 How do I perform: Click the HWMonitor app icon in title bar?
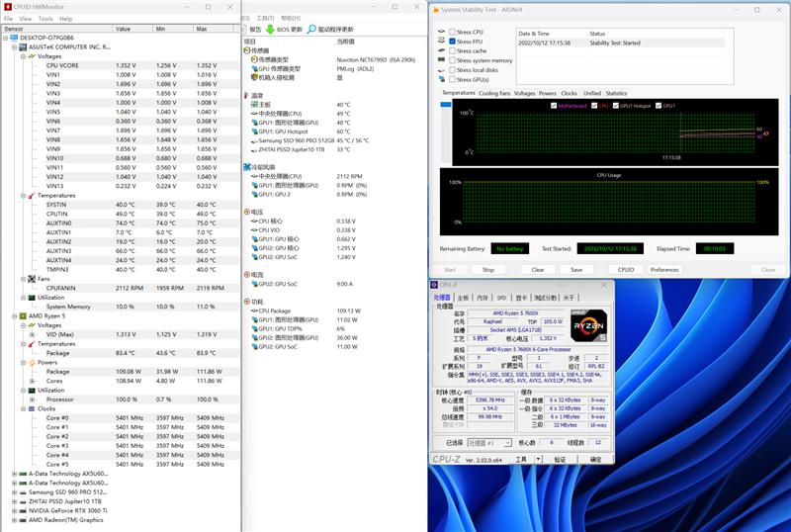click(x=8, y=7)
